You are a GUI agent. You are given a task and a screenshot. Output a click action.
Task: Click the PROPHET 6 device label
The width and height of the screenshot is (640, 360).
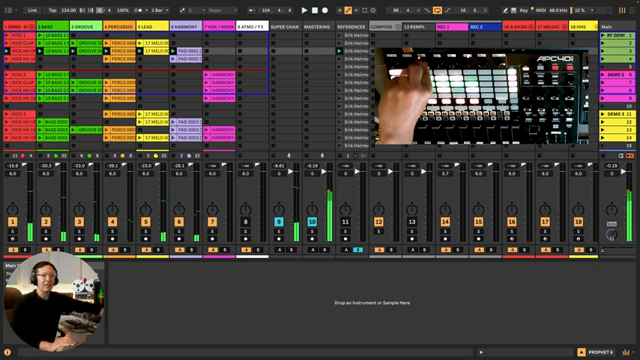tap(600, 352)
